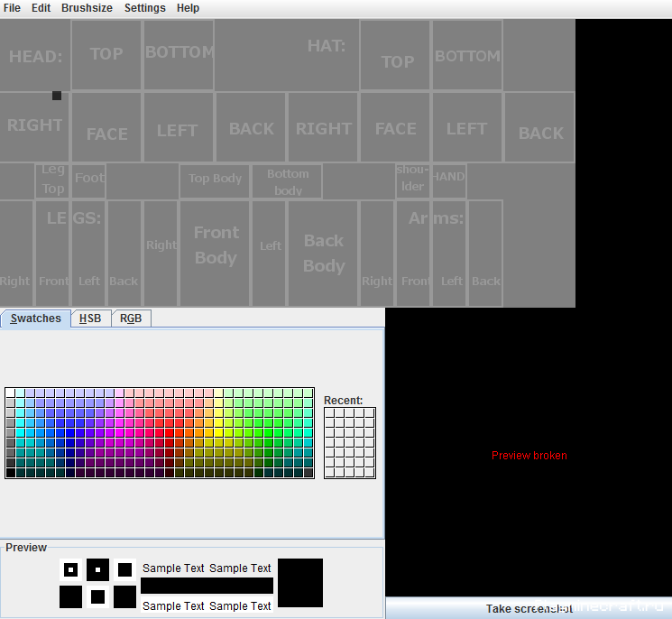Click the HAT TOP region on the canvas
Image resolution: width=672 pixels, height=619 pixels.
coord(395,55)
